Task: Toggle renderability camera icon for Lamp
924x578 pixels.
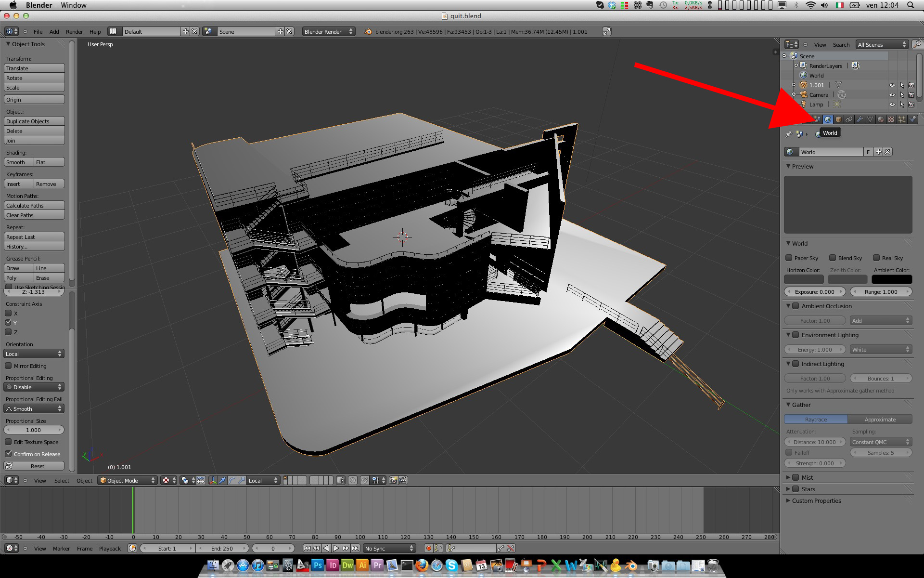Action: coord(911,105)
